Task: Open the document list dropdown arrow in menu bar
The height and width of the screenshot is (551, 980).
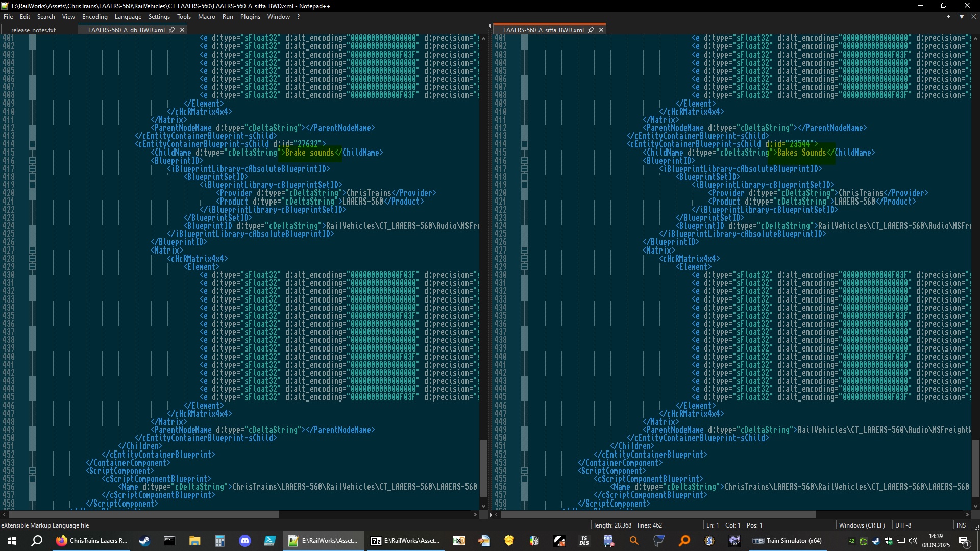Action: tap(962, 17)
